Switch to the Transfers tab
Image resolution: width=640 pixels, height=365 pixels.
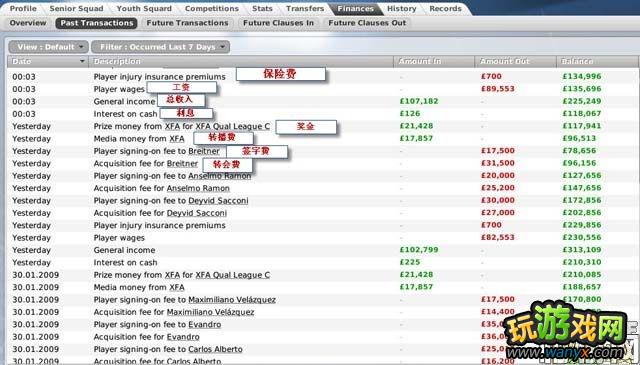(305, 8)
